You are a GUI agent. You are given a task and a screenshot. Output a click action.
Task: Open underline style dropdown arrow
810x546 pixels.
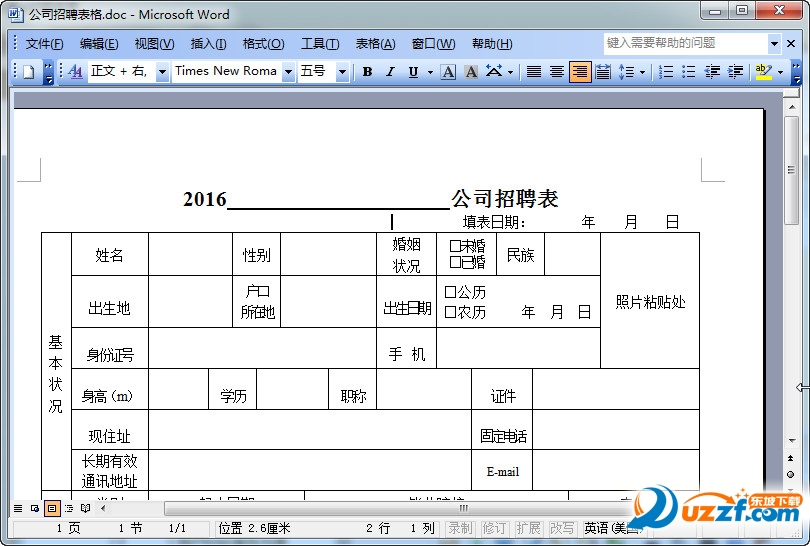click(430, 72)
